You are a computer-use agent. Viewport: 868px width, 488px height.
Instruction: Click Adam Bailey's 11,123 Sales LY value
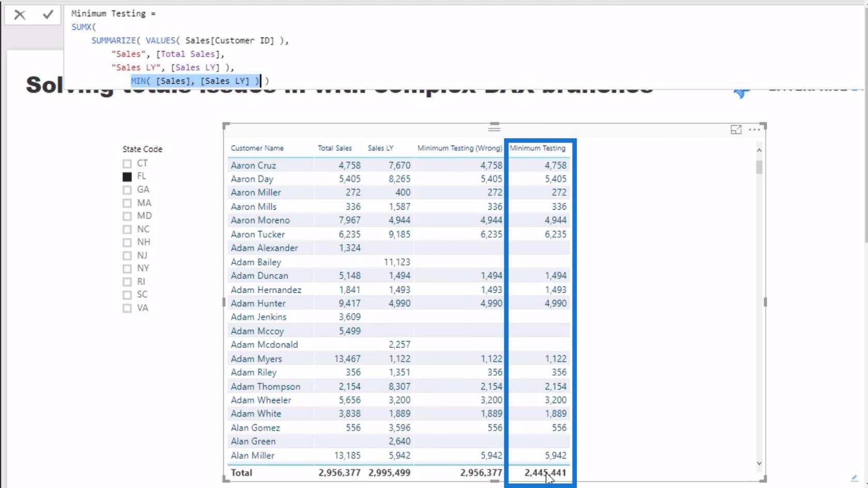[397, 262]
